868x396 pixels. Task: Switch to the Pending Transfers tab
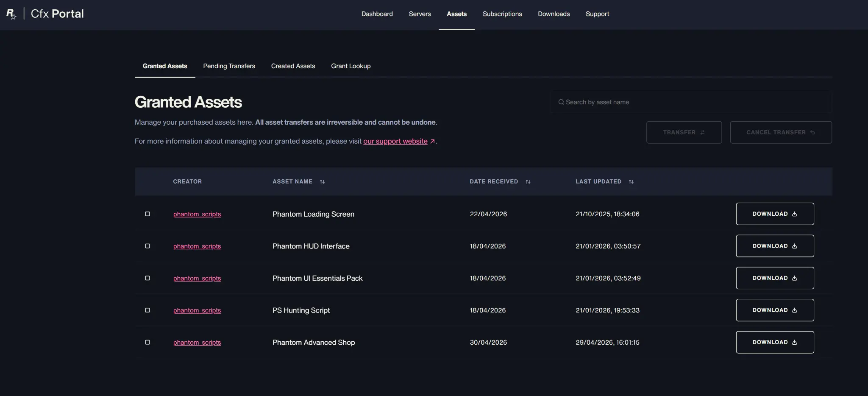229,66
